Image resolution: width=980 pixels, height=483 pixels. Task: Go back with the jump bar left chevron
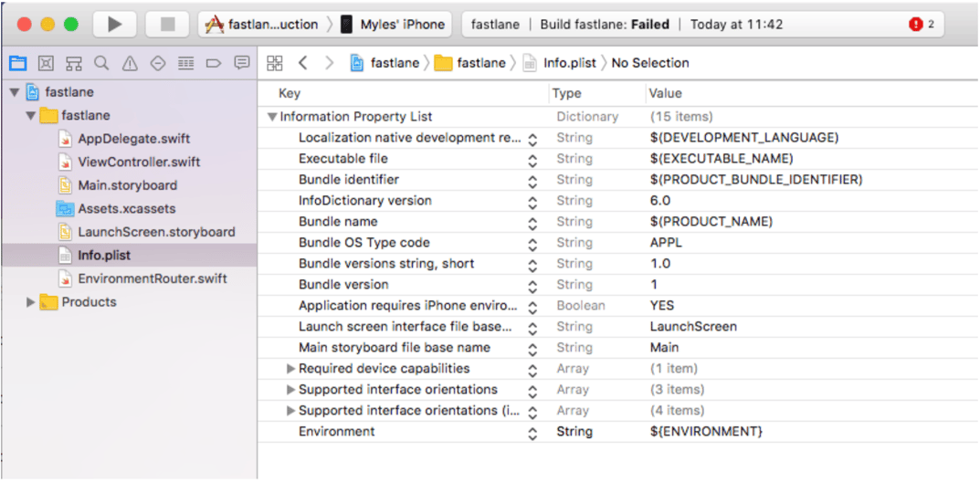click(x=303, y=63)
